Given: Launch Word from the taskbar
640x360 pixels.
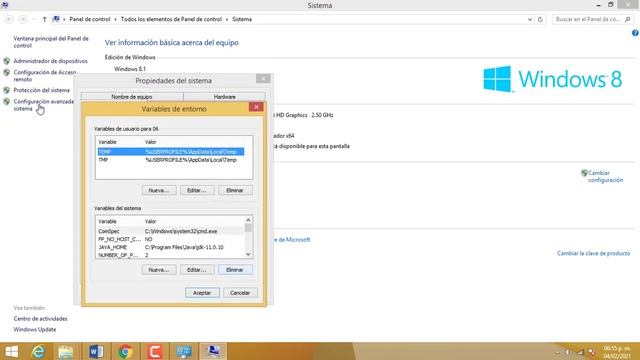Looking at the screenshot, I should (x=96, y=351).
